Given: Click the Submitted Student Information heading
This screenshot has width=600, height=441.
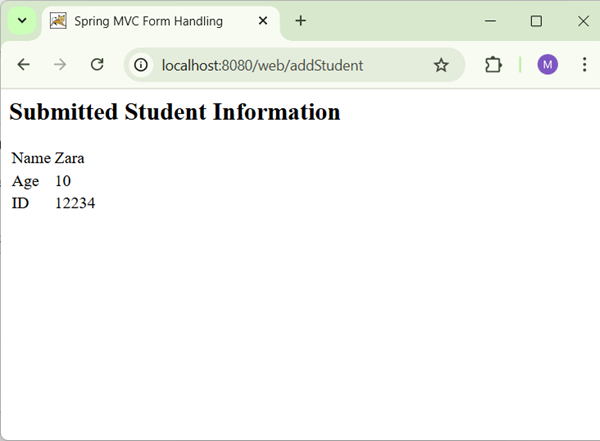Looking at the screenshot, I should [175, 112].
